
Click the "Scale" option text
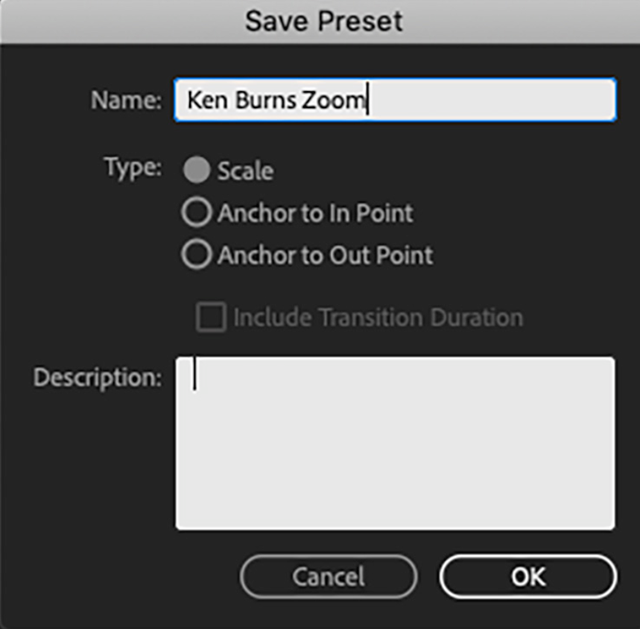245,171
